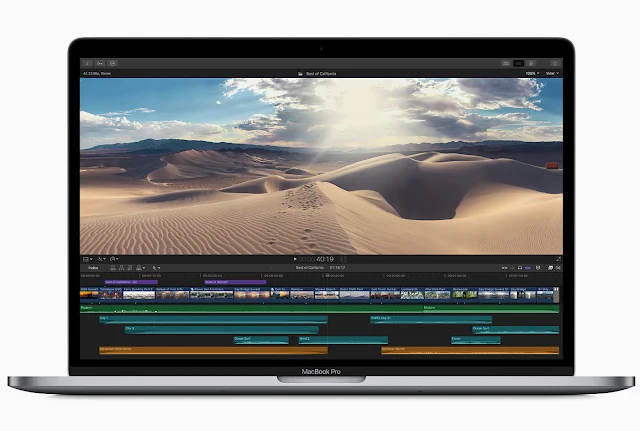
Task: Select the Above San Francisco clip
Action: point(211,293)
